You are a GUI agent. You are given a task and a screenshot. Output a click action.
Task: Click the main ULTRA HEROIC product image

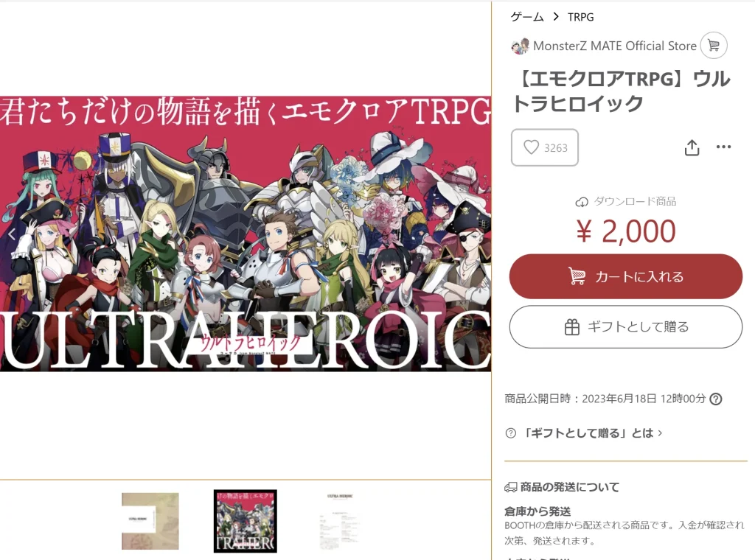[246, 234]
